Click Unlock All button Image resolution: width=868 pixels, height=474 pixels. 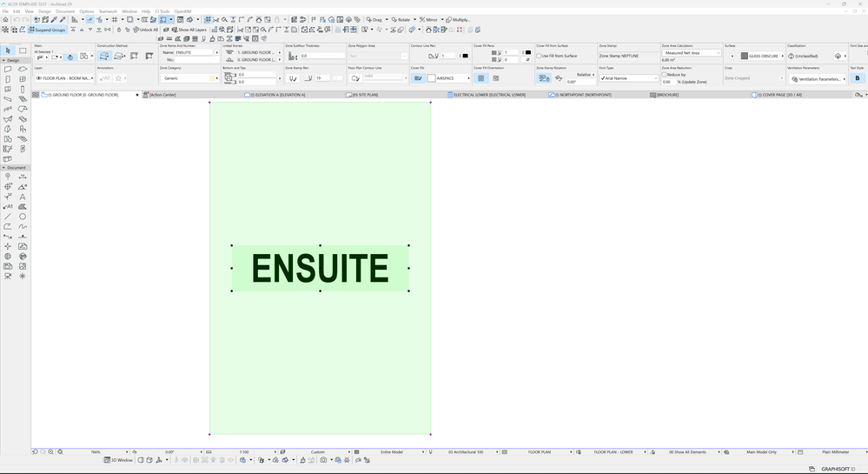[x=146, y=30]
